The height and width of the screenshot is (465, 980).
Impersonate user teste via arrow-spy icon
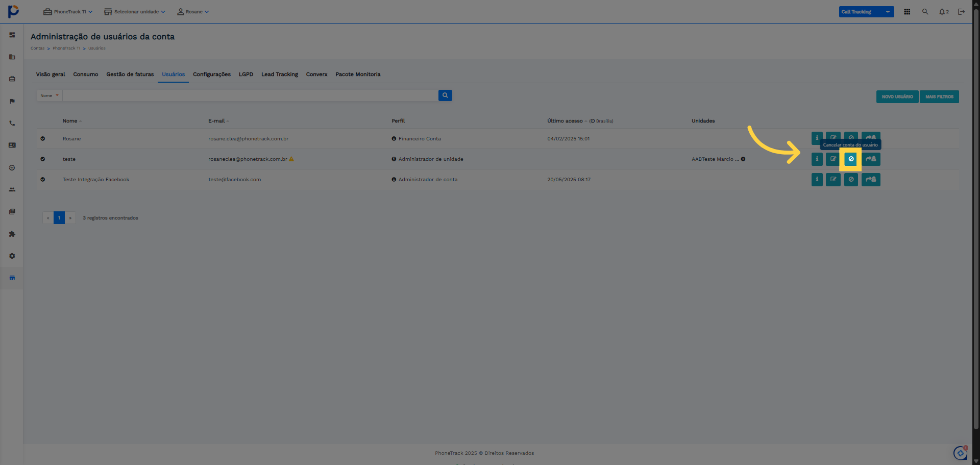pos(871,159)
